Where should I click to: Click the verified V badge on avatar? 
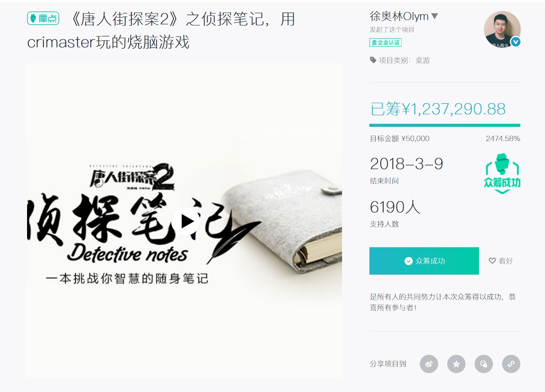[x=516, y=42]
